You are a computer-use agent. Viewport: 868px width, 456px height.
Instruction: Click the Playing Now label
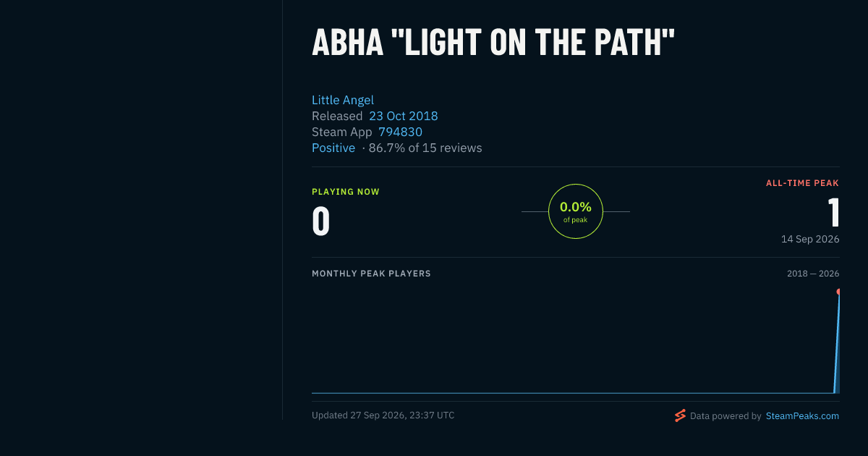point(346,192)
